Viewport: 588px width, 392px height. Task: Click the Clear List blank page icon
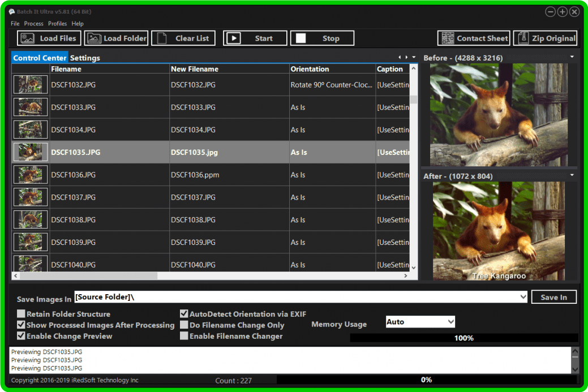point(162,38)
